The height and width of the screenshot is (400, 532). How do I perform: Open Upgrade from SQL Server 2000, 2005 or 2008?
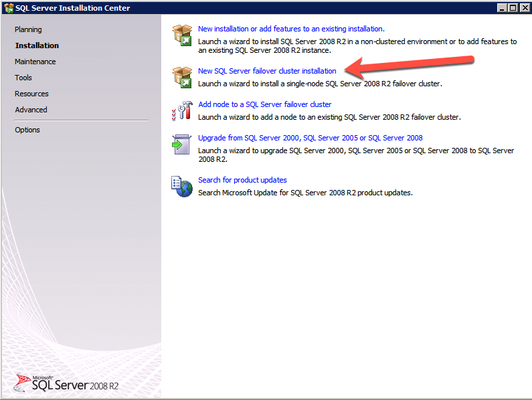[311, 138]
